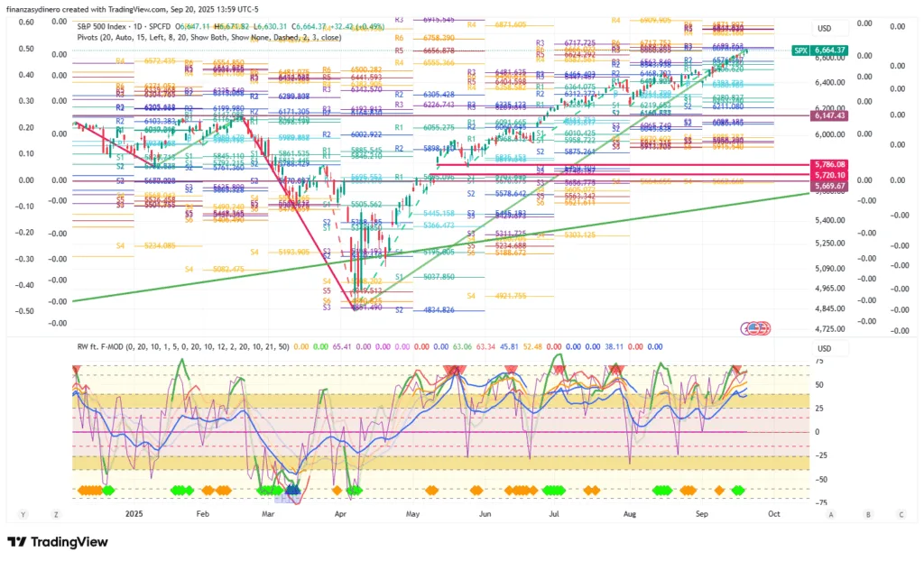Click the 6,664.37 last price label
This screenshot has width=924, height=561.
(x=830, y=51)
